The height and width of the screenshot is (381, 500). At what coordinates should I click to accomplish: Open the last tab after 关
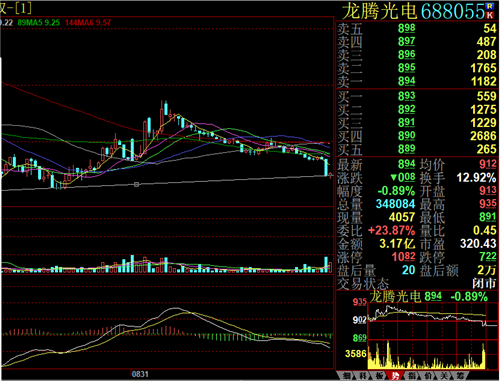coord(460,376)
